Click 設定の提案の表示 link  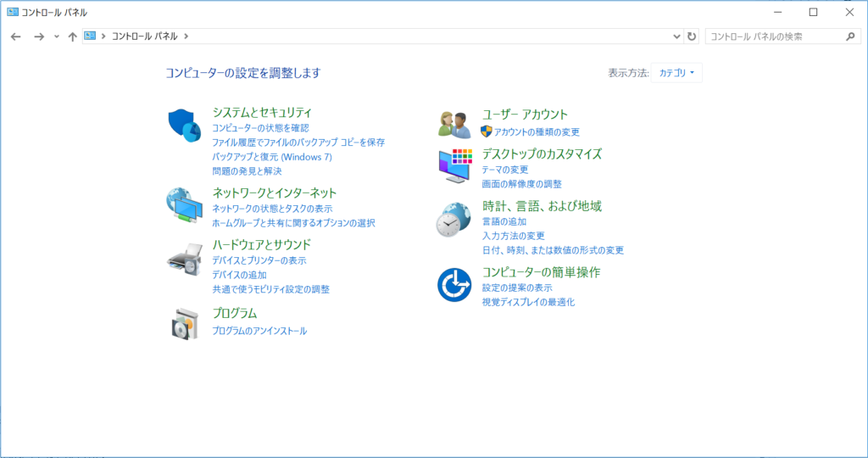coord(517,288)
